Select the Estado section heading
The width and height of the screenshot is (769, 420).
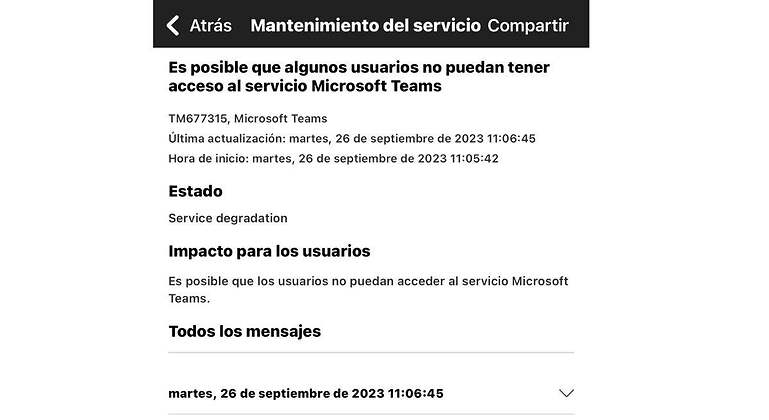195,191
